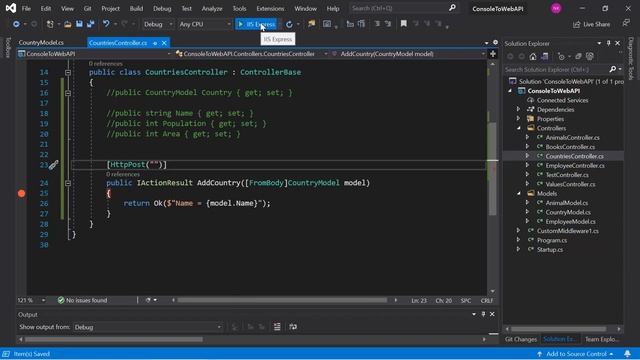The height and width of the screenshot is (360, 640).
Task: Click the Search Solution Explorer field
Action: [x=563, y=69]
